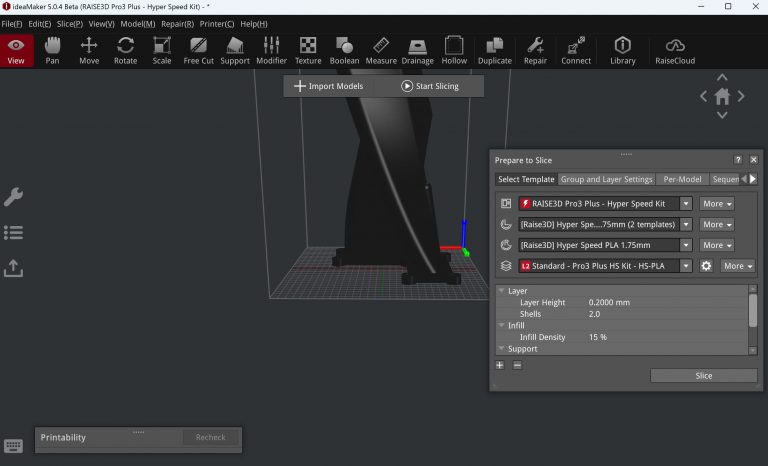Open the Edit menu
The image size is (768, 466).
coord(39,24)
